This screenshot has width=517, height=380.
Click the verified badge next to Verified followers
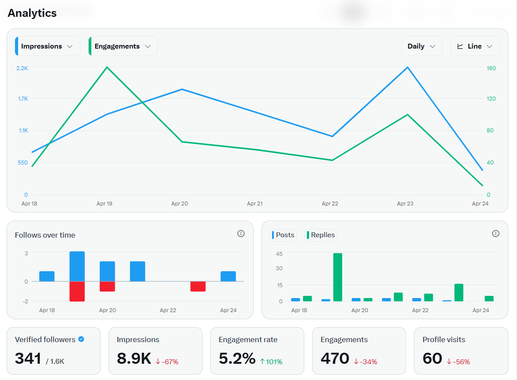[x=81, y=339]
